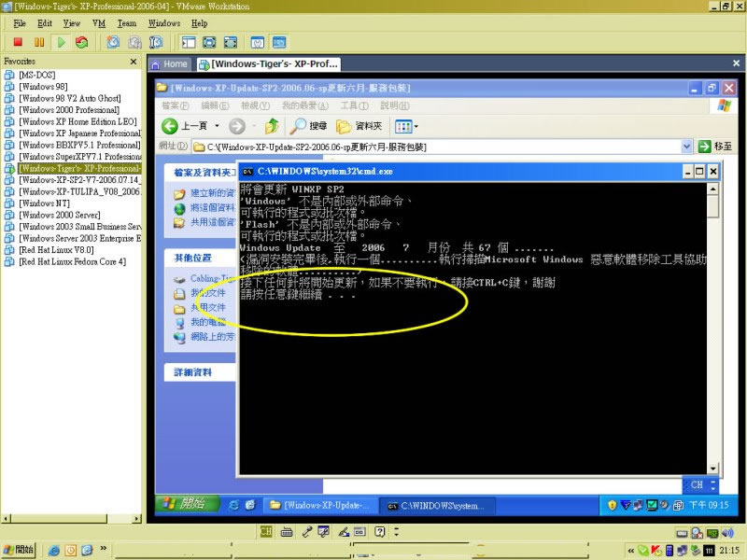Click the Take Snapshot toolbar icon
Viewport: 747px width, 560px height.
(113, 42)
